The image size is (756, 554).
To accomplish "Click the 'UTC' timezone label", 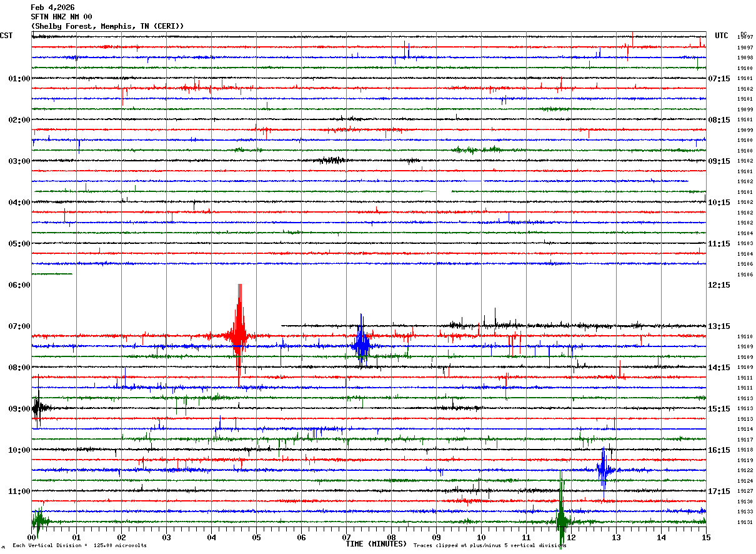I will point(722,36).
